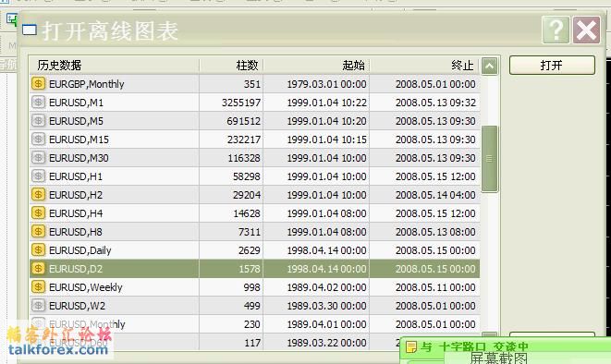Click the bar count 232217
Image resolution: width=611 pixels, height=364 pixels.
tap(243, 140)
